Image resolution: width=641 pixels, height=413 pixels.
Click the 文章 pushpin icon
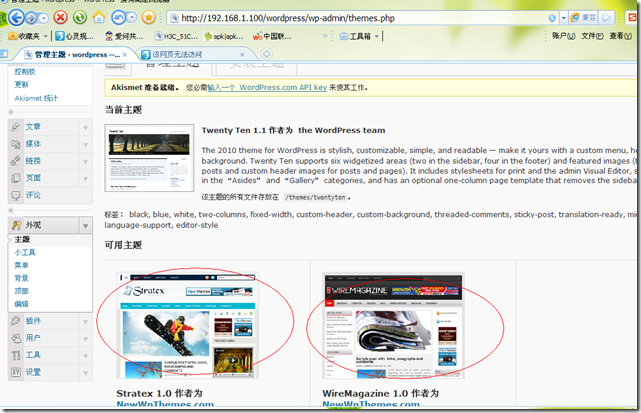[16, 127]
